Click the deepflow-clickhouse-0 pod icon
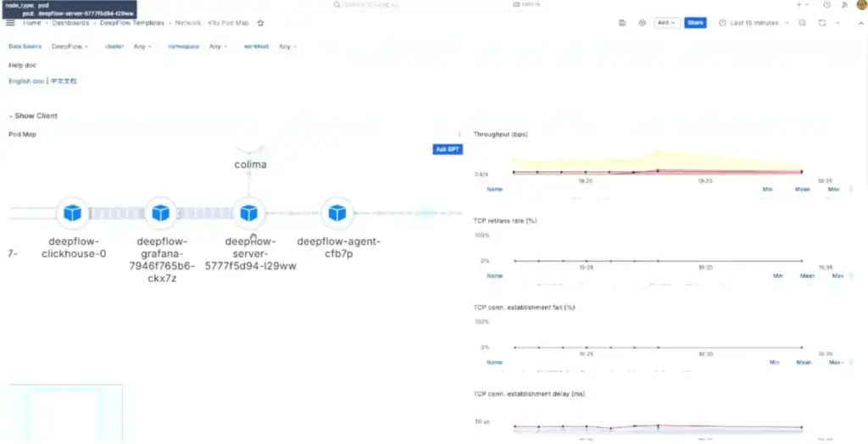The height and width of the screenshot is (444, 868). coord(73,213)
